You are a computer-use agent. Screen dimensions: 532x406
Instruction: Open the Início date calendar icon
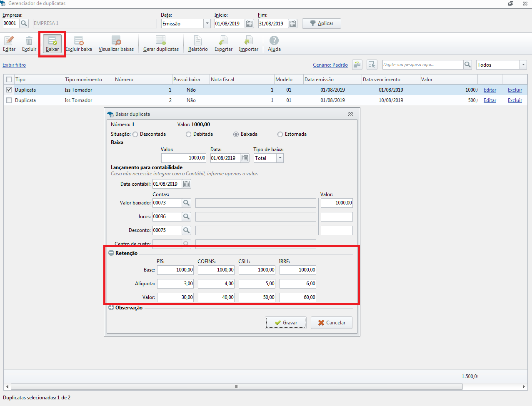click(250, 24)
